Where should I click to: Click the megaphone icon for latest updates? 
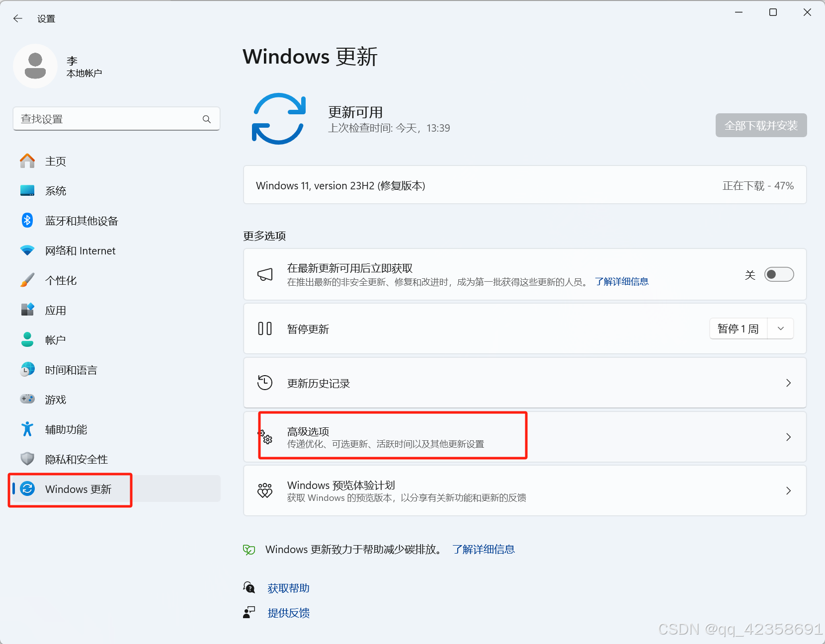pyautogui.click(x=265, y=274)
